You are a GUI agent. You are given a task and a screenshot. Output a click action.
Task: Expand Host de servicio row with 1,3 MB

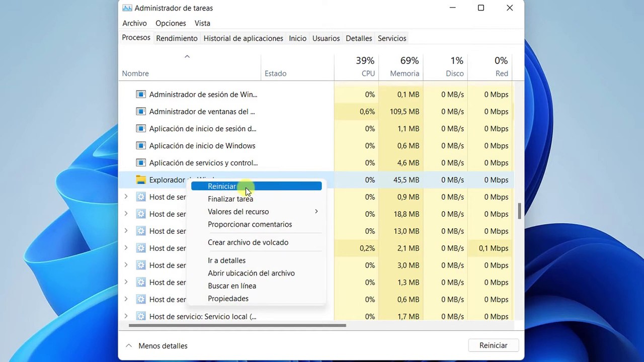coord(126,282)
